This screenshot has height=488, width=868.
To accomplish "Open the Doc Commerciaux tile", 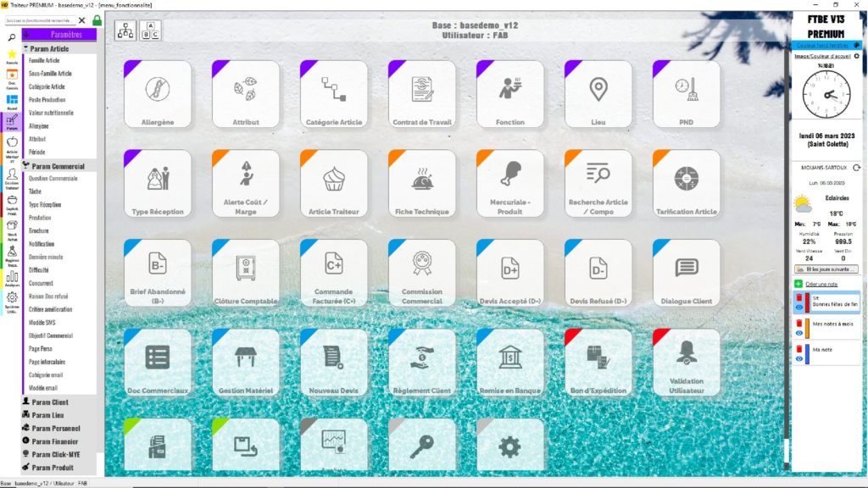I will (158, 363).
